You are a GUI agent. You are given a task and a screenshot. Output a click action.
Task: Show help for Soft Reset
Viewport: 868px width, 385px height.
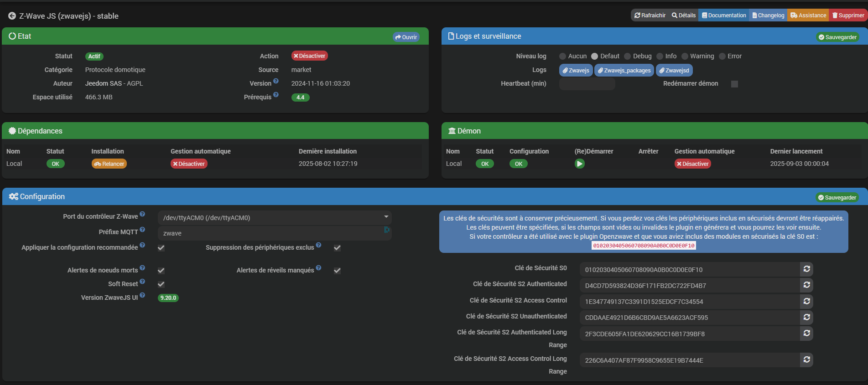(x=142, y=282)
